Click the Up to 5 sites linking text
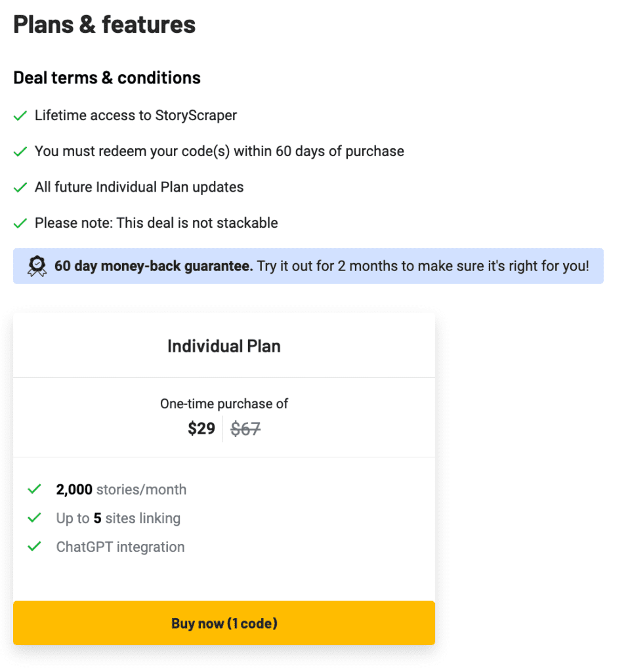Viewport: 630px width, 672px height. (x=118, y=518)
